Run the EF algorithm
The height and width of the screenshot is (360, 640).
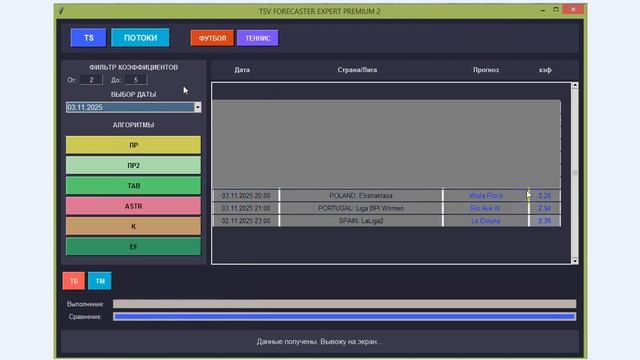point(133,247)
